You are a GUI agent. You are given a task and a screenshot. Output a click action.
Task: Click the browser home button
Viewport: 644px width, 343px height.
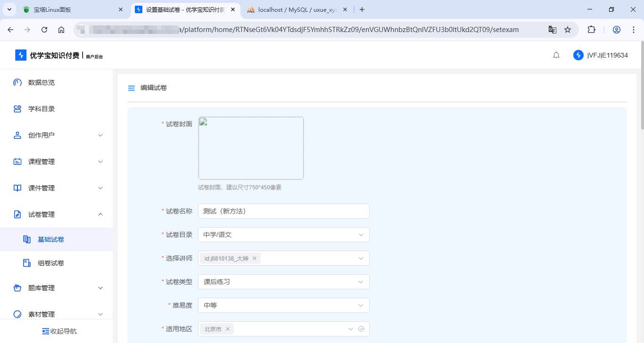point(61,30)
